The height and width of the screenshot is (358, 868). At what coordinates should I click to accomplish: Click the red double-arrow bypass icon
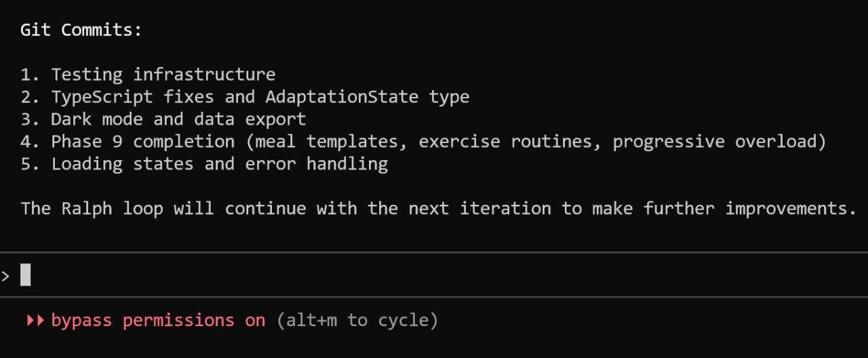[x=35, y=320]
